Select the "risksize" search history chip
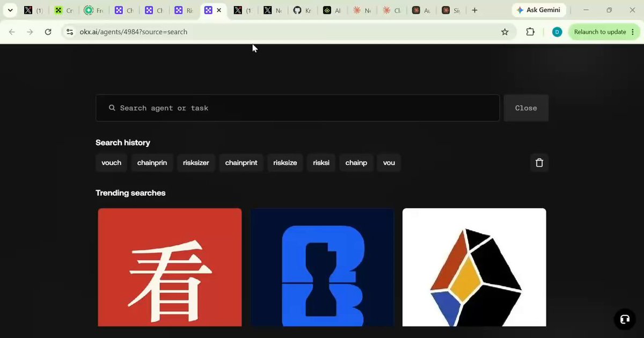 [285, 163]
